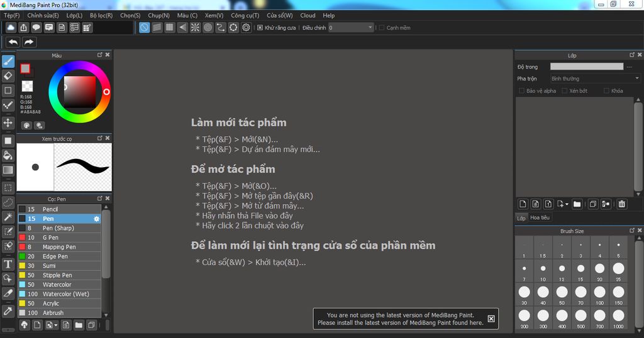Screen dimensions: 644x338
Task: Close the update notification banner
Action: (x=491, y=319)
